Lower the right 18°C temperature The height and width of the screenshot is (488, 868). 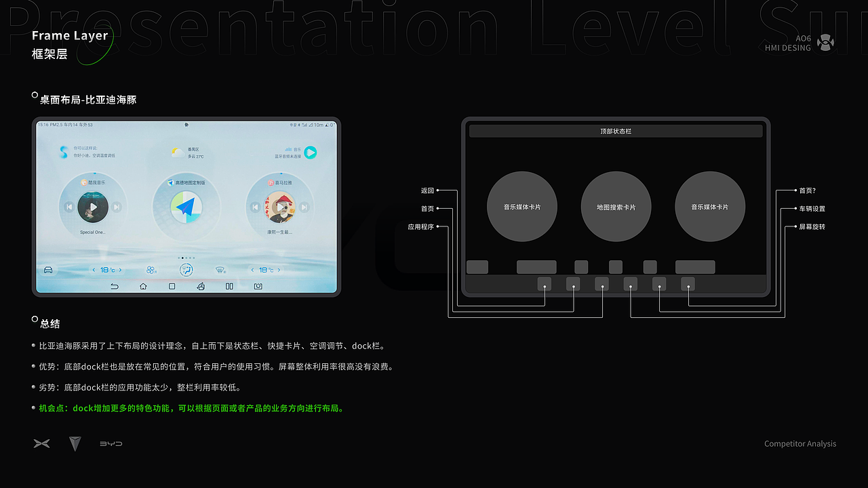point(253,270)
